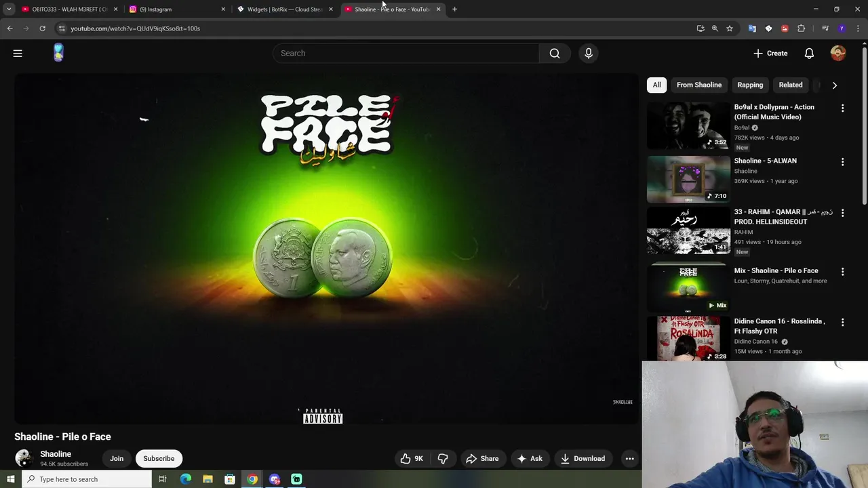
Task: Click the magnifier search button
Action: pos(555,53)
